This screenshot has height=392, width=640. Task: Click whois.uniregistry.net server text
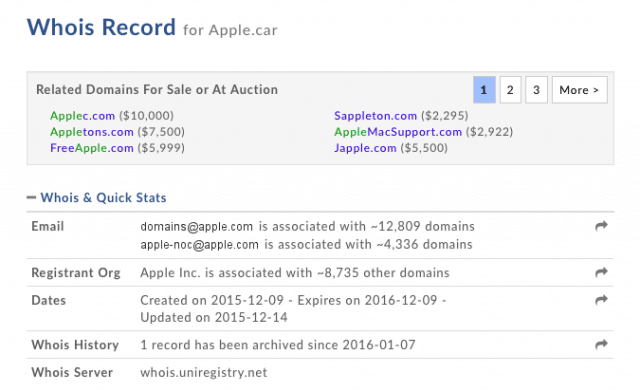[204, 372]
